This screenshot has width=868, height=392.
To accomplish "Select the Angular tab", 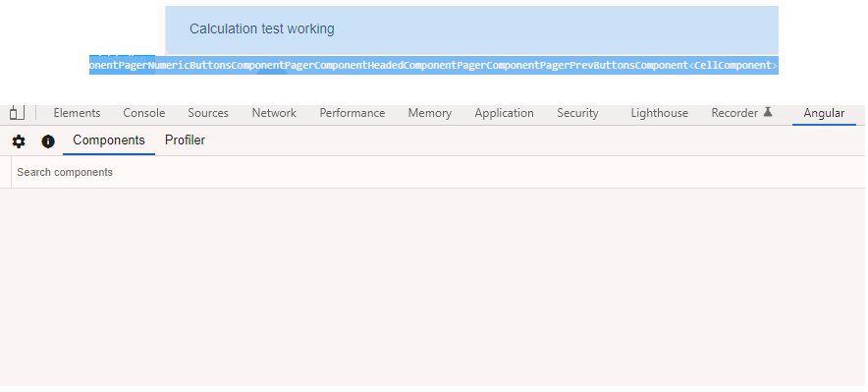I will (x=824, y=113).
